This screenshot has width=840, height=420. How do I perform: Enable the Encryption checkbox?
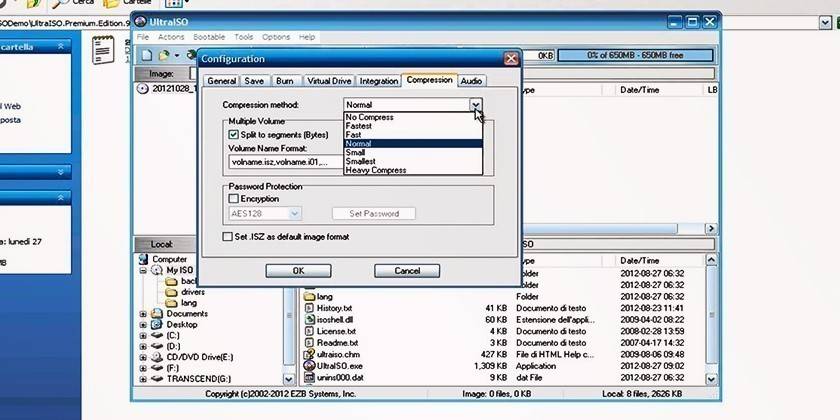tap(234, 199)
